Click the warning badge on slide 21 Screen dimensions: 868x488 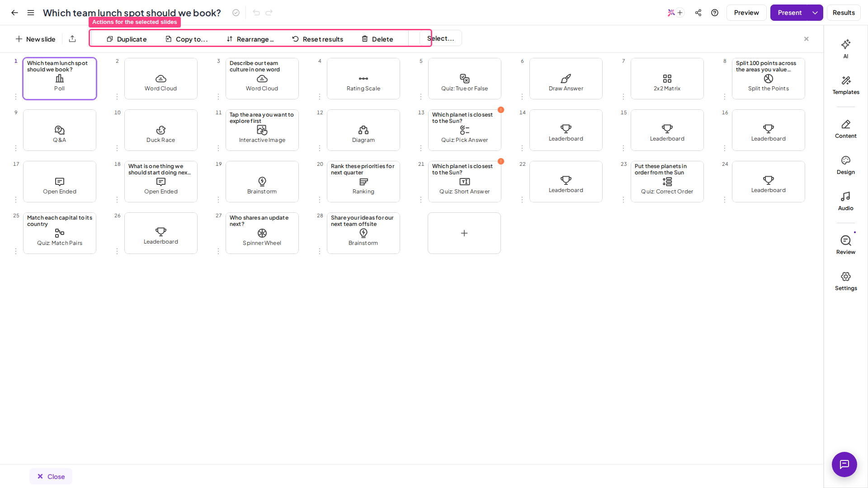501,161
